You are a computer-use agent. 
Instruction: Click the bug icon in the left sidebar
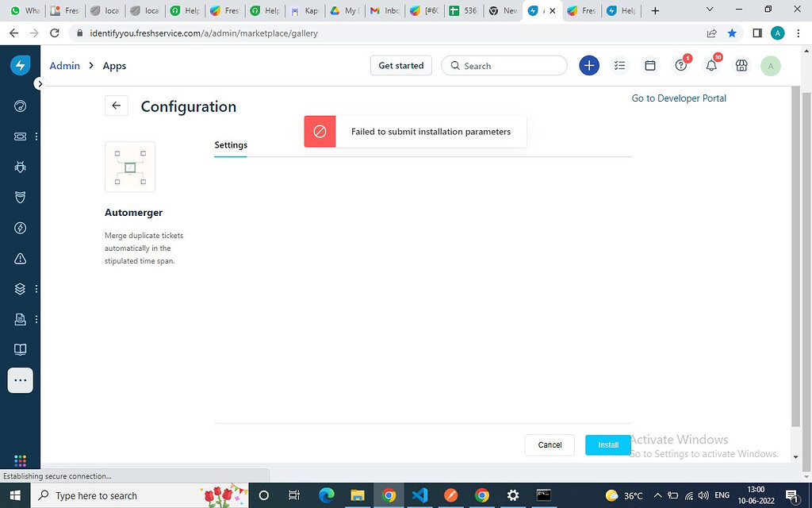coord(20,167)
